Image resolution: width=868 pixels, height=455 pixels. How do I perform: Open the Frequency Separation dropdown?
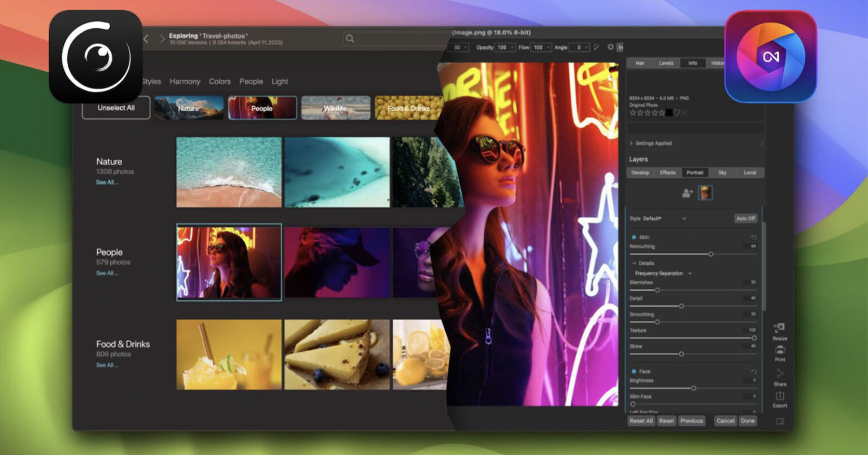(x=690, y=273)
